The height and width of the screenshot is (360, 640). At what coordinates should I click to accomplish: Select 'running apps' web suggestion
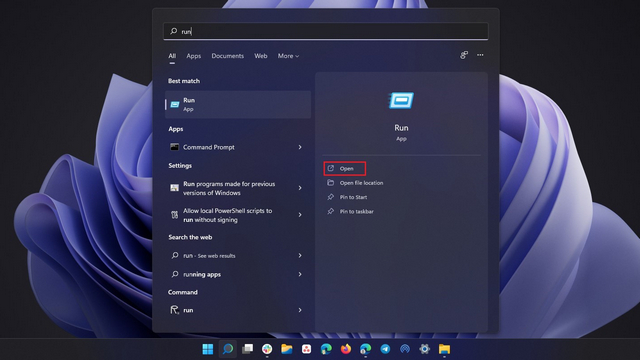[x=238, y=274]
